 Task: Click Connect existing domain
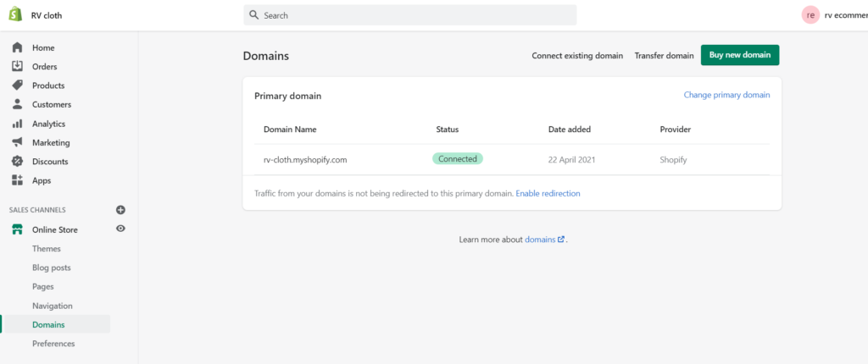tap(577, 55)
